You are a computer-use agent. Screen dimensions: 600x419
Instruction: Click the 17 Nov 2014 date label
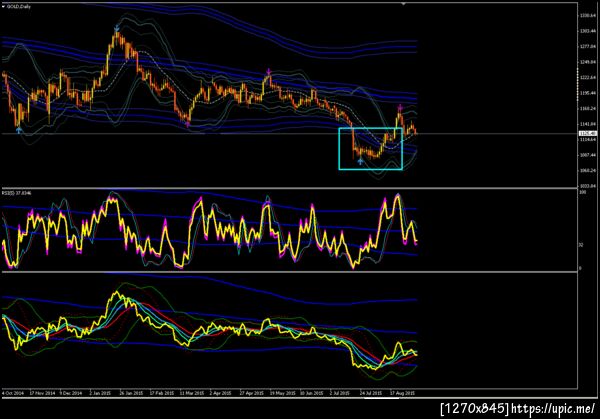[42, 393]
